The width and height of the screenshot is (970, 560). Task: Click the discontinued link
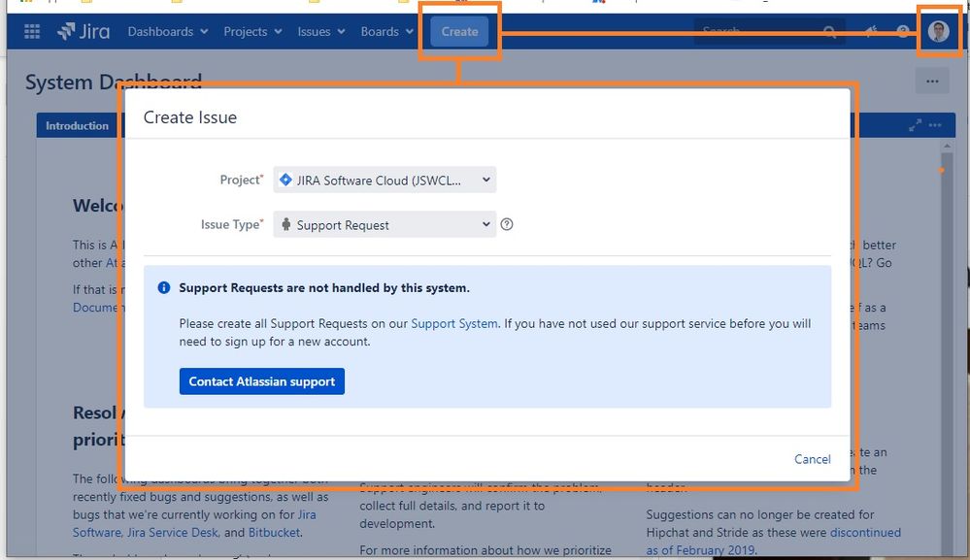865,532
